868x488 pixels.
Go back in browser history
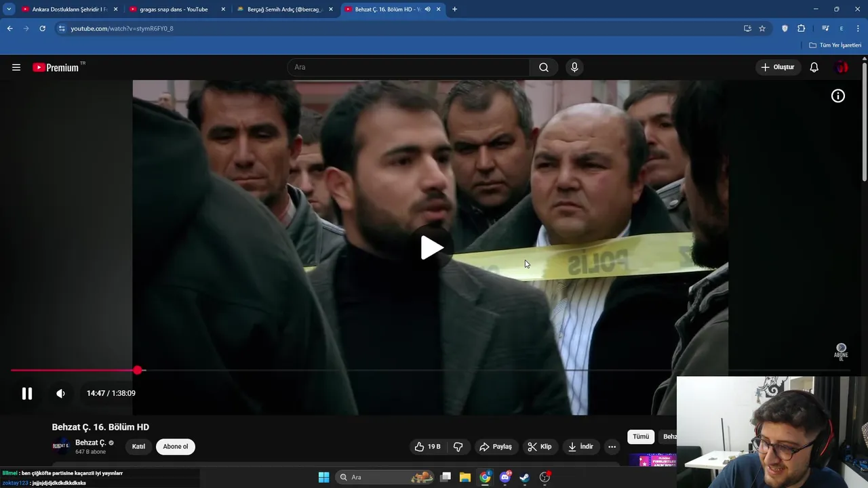coord(9,28)
